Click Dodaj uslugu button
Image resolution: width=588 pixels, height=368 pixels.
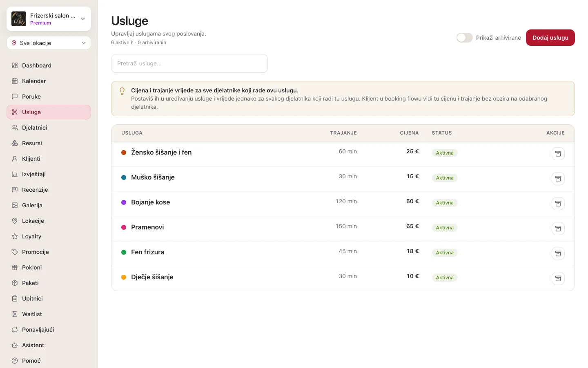click(550, 38)
